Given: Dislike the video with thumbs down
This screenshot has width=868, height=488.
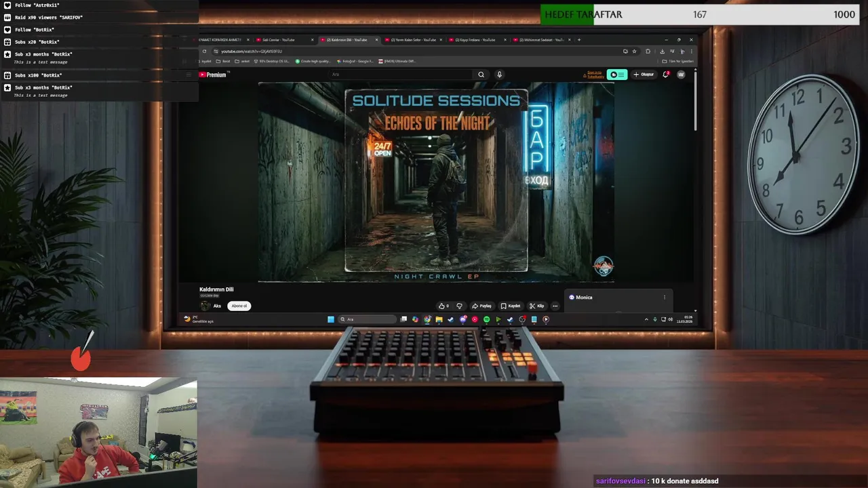Looking at the screenshot, I should click(x=459, y=306).
